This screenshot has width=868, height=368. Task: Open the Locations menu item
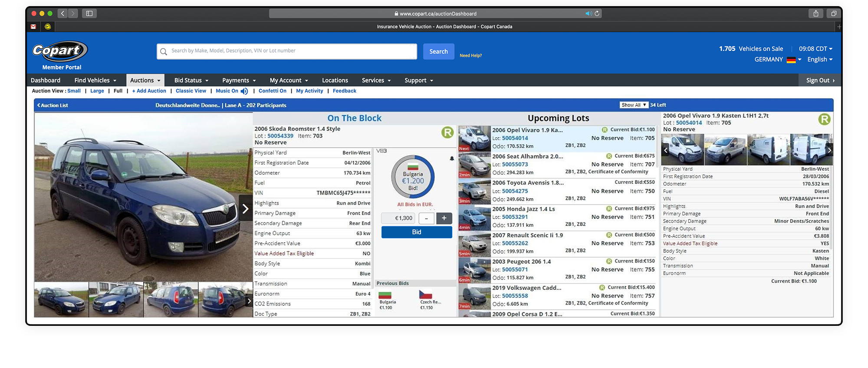click(335, 80)
